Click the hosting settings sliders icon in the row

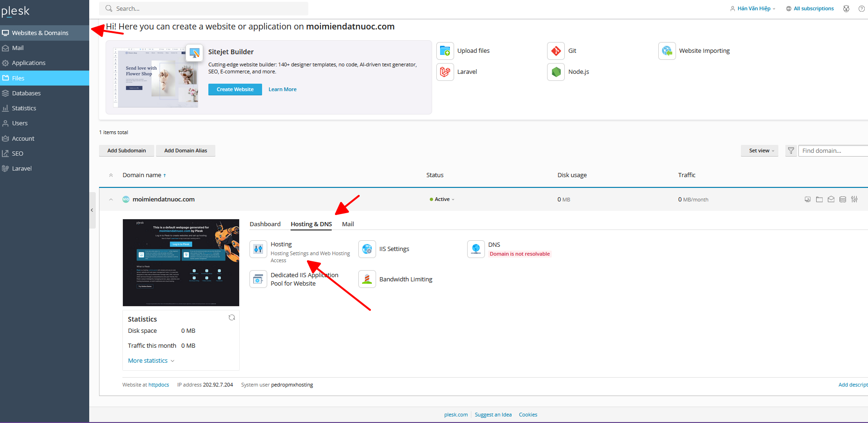click(854, 199)
